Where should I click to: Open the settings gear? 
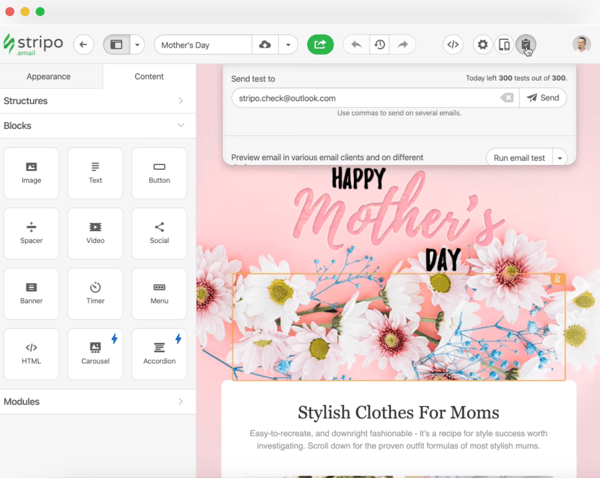pos(483,45)
